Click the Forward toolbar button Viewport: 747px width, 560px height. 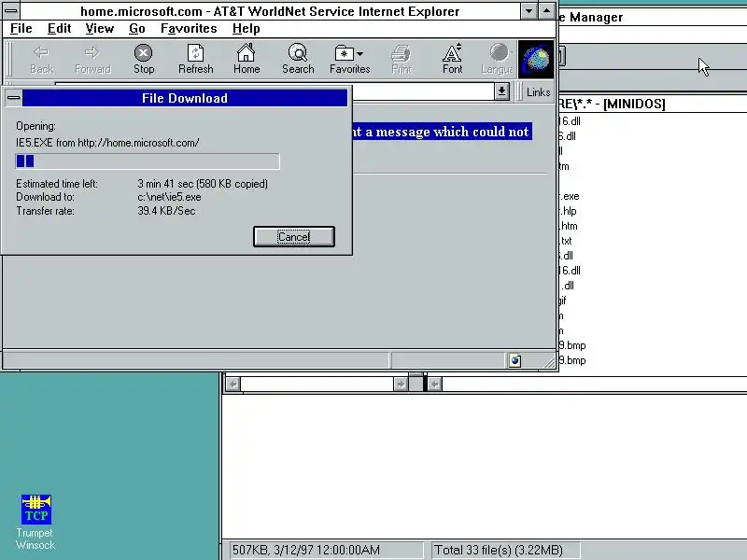click(x=92, y=60)
